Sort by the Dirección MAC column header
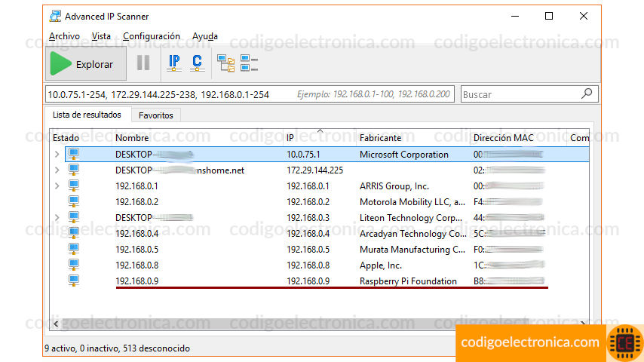Screen dimensions: 644x362 coord(503,138)
